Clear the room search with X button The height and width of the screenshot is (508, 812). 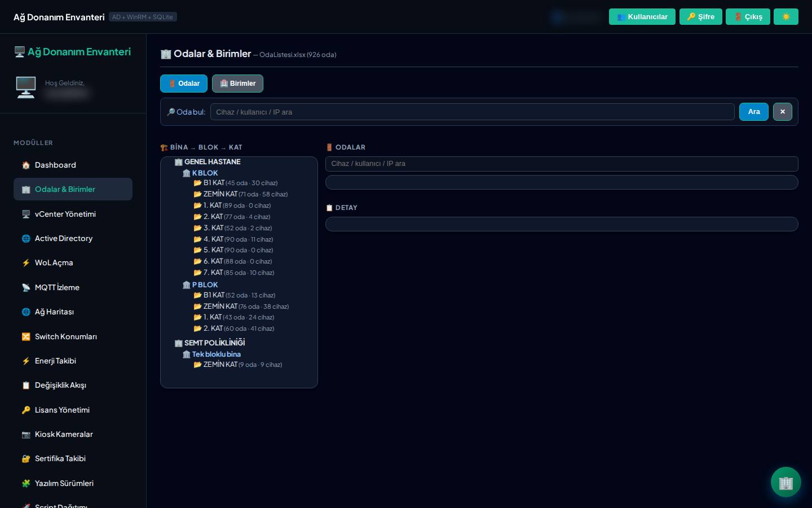[x=783, y=112]
